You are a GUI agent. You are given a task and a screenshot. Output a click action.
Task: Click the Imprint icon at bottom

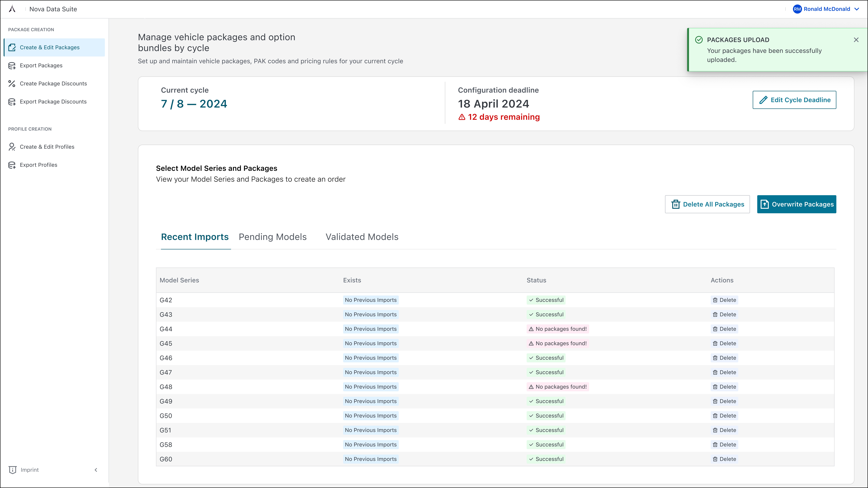pos(12,470)
